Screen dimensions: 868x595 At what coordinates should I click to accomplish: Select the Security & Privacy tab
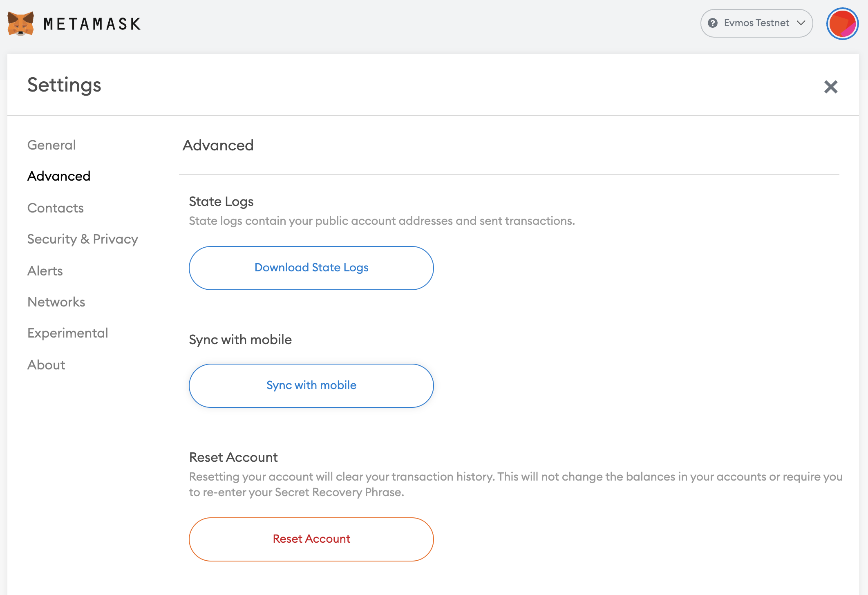tap(83, 239)
